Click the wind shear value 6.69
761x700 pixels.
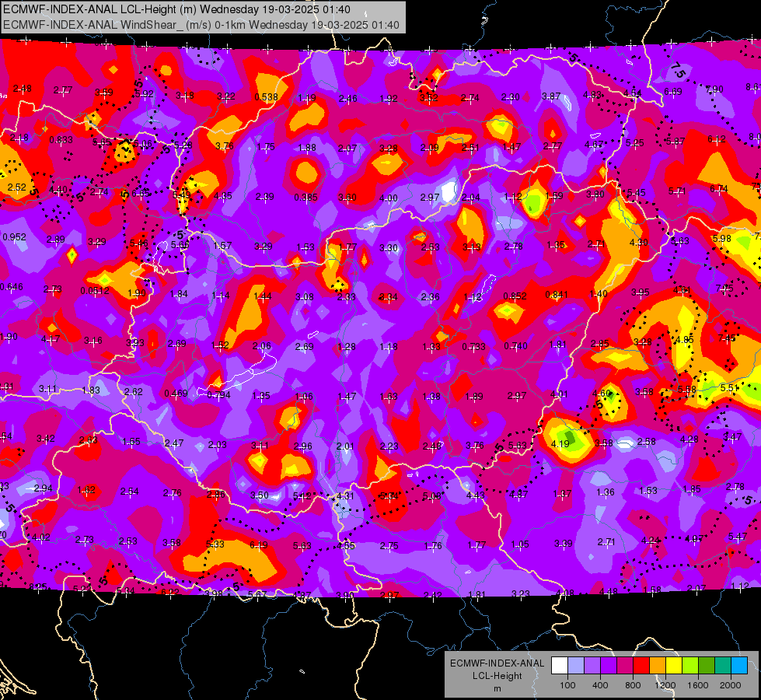[672, 91]
